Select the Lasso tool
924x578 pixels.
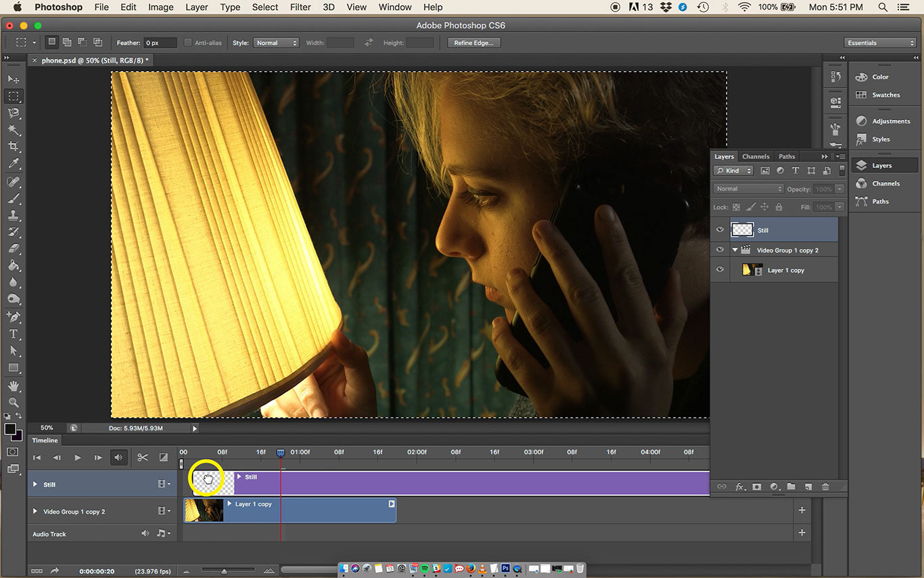click(14, 113)
